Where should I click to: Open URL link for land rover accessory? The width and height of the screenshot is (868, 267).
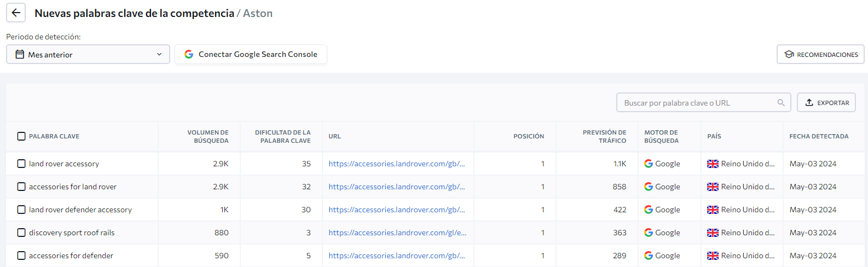point(397,164)
